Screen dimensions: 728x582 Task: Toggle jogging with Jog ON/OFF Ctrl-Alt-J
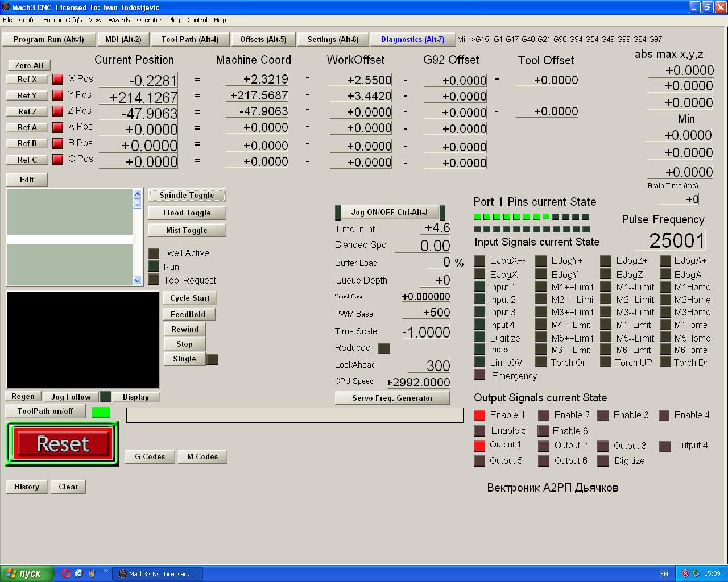[x=390, y=212]
